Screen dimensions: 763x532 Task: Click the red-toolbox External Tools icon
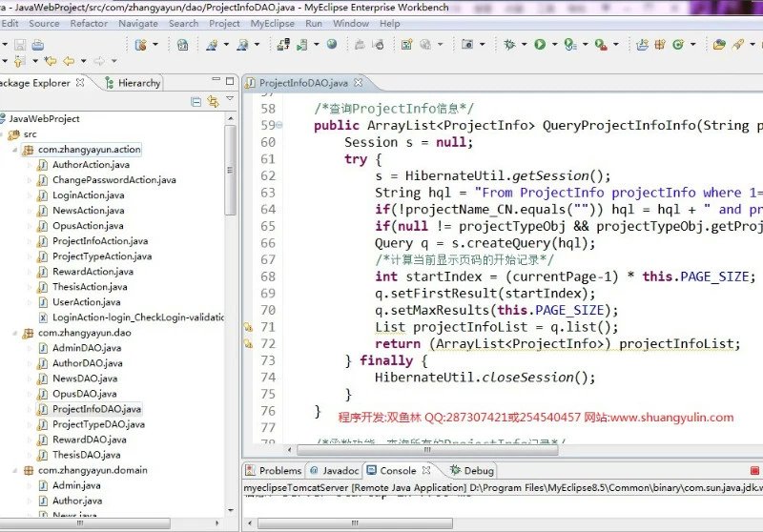tap(601, 45)
